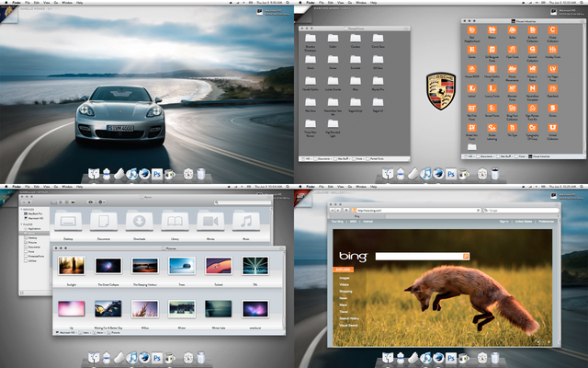Go forward in the Bing browser window

tap(338, 211)
